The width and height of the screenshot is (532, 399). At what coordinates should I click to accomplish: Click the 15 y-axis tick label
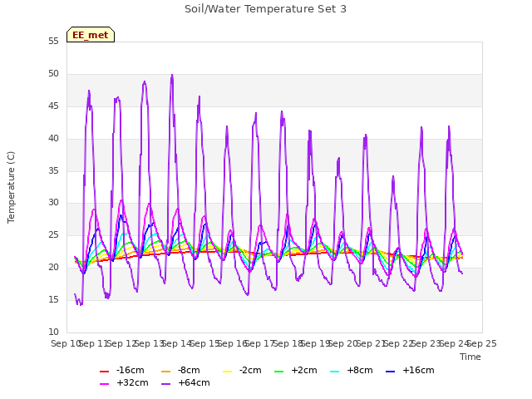[x=53, y=299]
